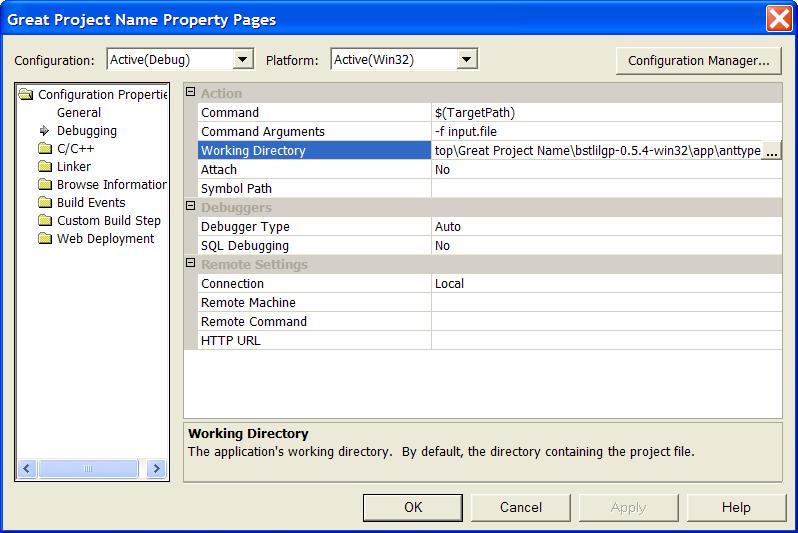This screenshot has height=533, width=798.
Task: Open the Platform dropdown Active(Win32)
Action: click(x=466, y=60)
